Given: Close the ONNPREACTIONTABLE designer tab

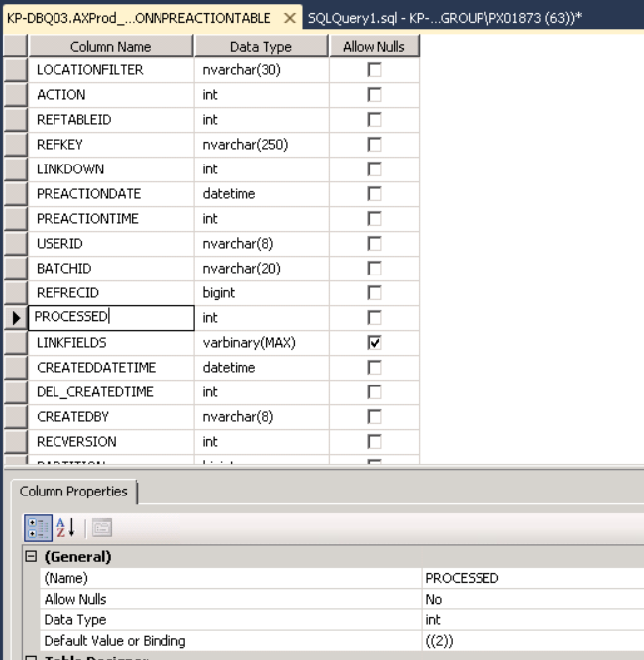Looking at the screenshot, I should pos(290,19).
